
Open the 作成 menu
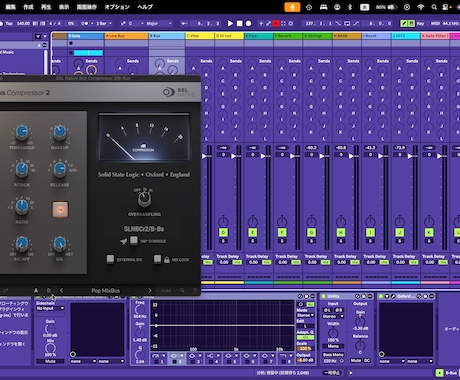pos(28,7)
